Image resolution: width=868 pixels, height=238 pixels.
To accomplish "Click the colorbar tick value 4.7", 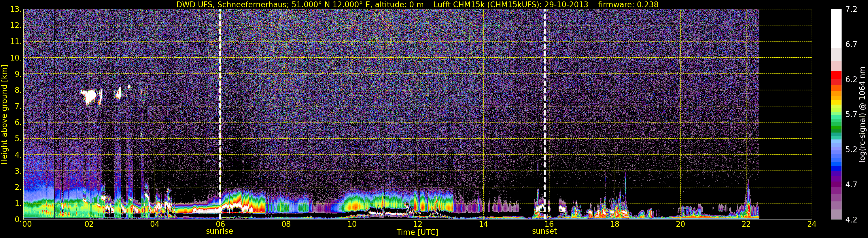I will pos(851,185).
